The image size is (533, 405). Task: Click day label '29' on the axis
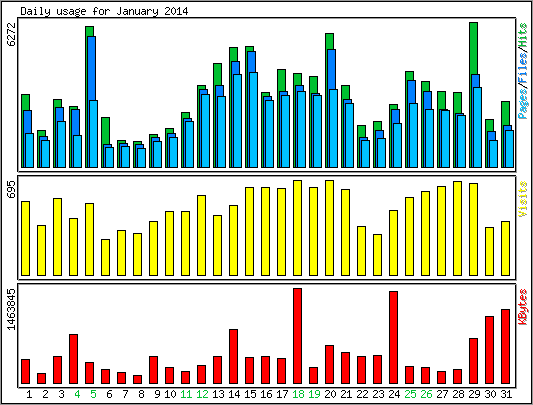click(474, 394)
